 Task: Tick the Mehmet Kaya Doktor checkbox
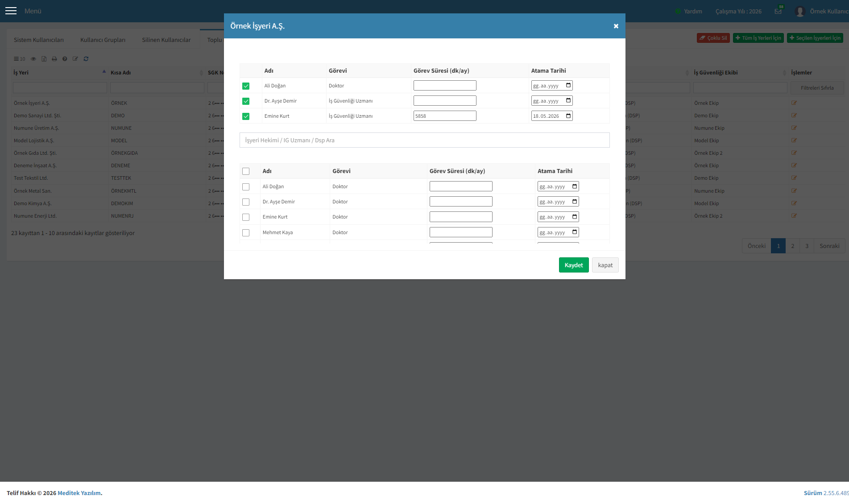click(246, 233)
